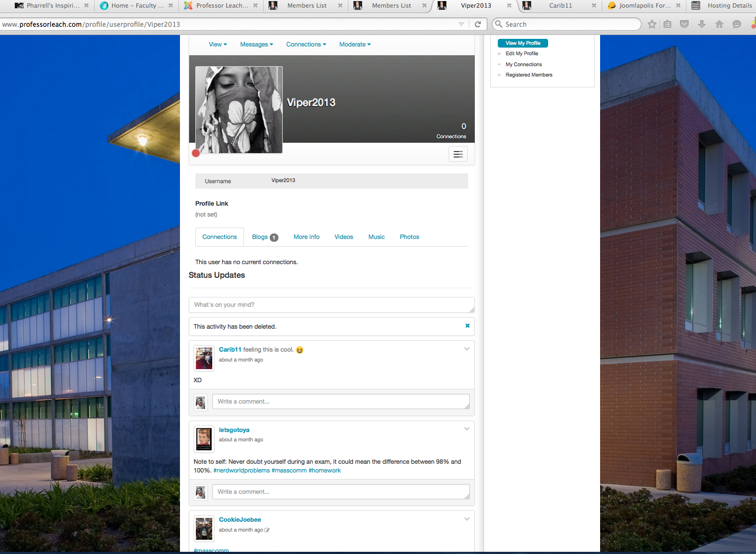The image size is (756, 554).
Task: Click the Connections count on banner
Action: coord(452,131)
